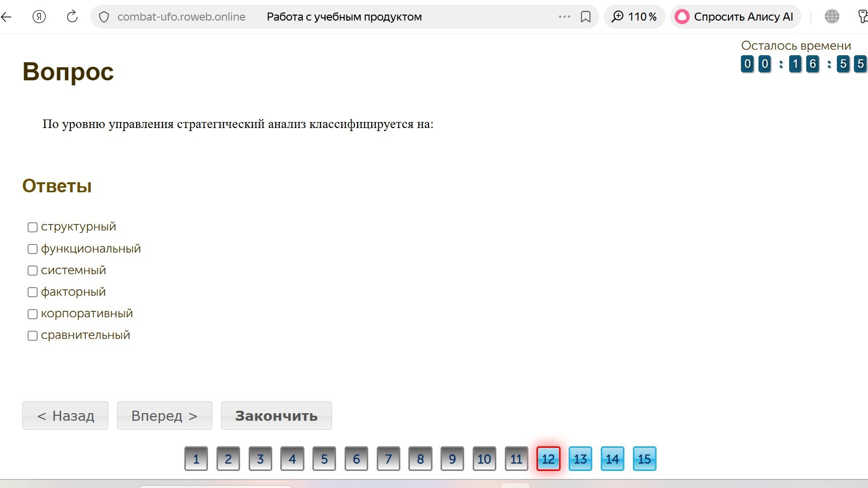
Task: Reload the page with refresh icon
Action: tap(72, 17)
